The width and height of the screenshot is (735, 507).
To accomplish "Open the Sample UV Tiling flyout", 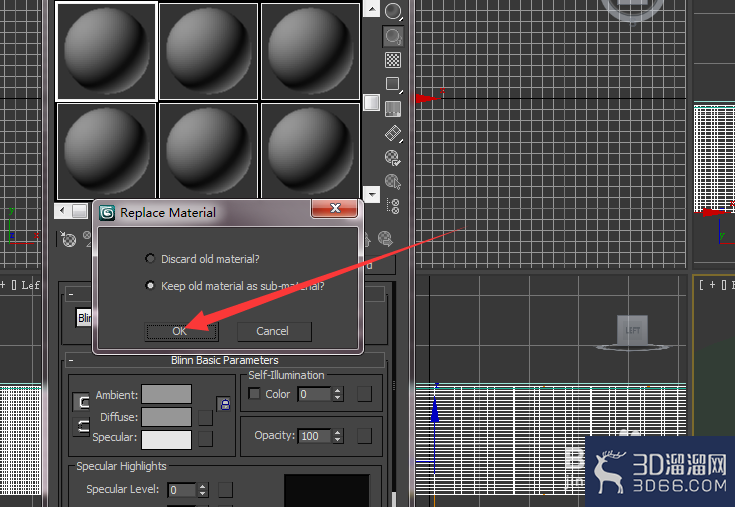I will [393, 85].
